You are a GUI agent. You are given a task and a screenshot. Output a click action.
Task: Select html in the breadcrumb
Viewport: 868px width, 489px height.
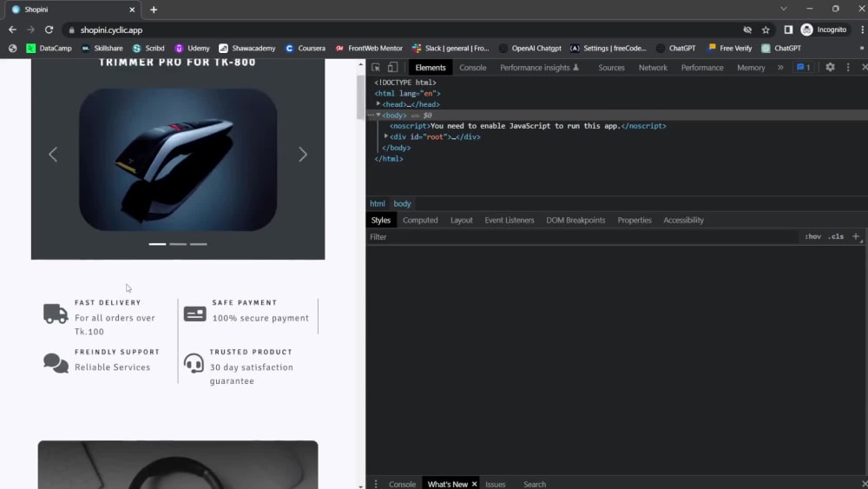pyautogui.click(x=377, y=204)
